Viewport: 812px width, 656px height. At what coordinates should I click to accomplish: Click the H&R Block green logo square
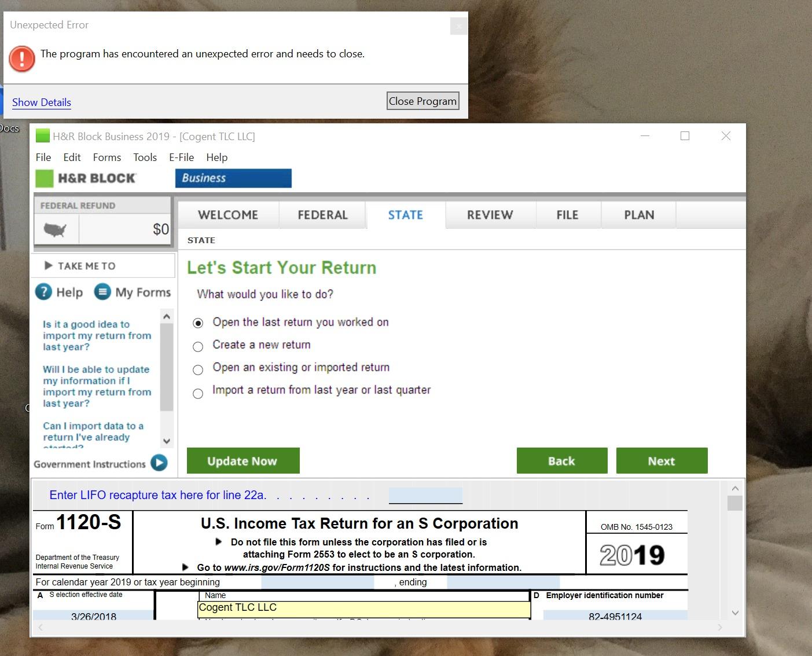44,178
